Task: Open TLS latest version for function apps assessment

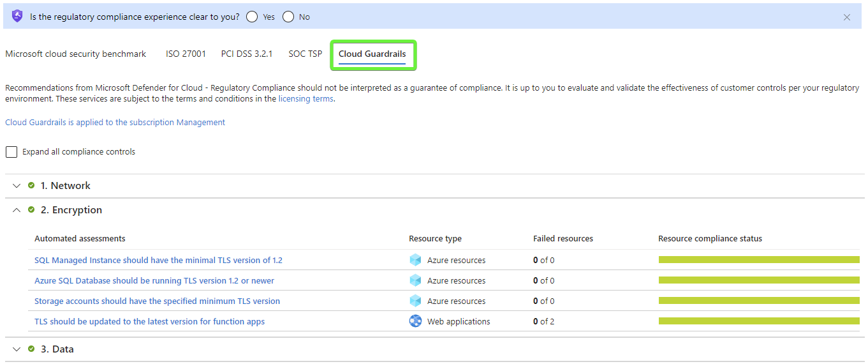Action: pos(149,321)
